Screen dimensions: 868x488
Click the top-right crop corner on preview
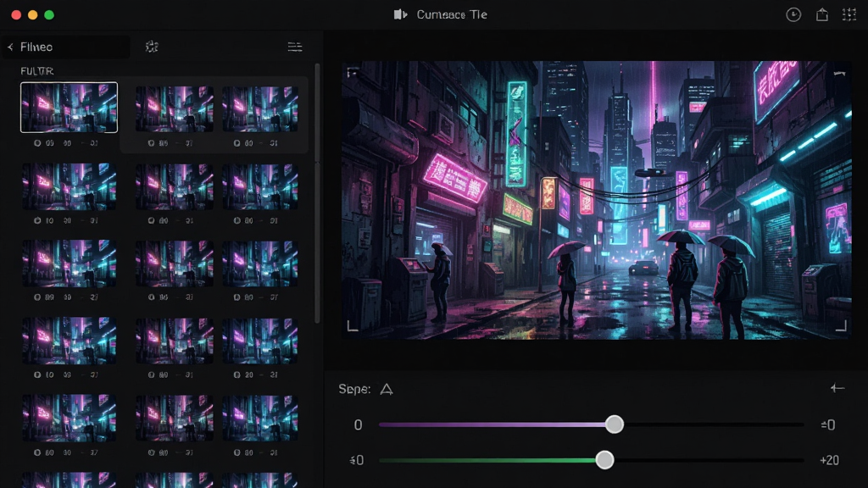(840, 73)
